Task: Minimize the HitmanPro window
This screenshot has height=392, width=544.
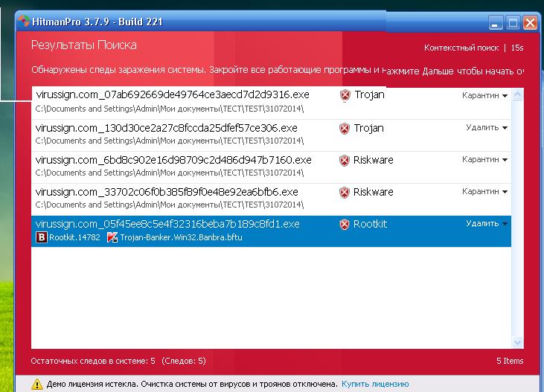Action: tap(496, 23)
